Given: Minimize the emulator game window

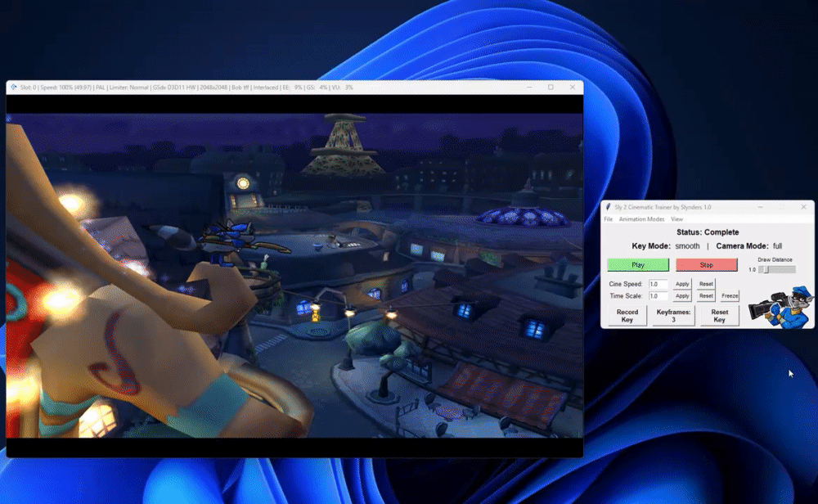Looking at the screenshot, I should pyautogui.click(x=529, y=87).
